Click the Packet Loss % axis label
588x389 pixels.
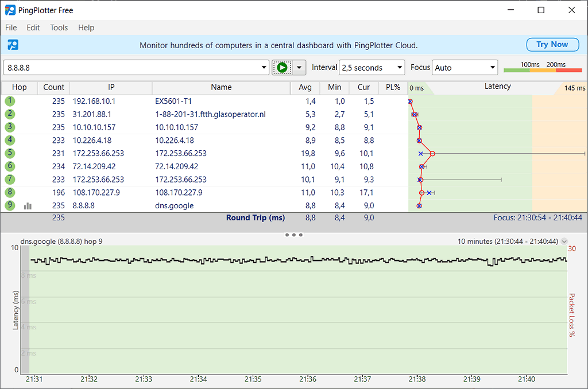(x=572, y=315)
